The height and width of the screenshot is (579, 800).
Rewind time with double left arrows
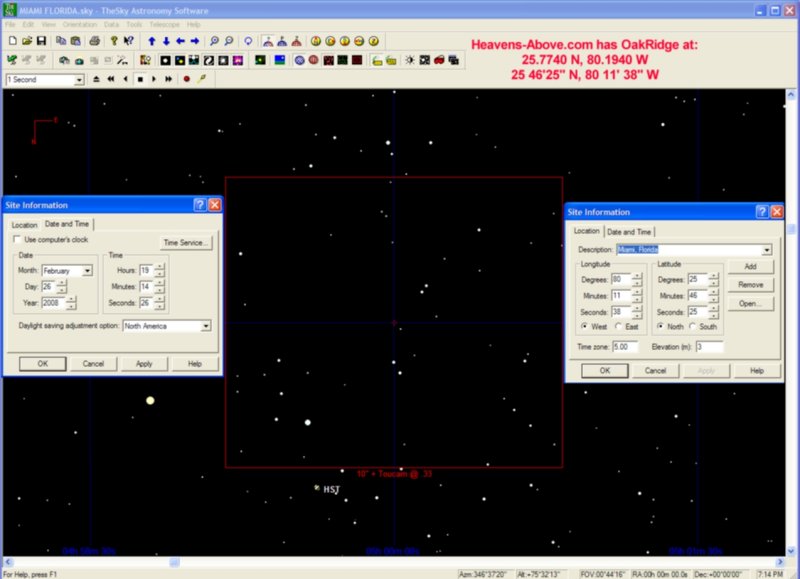(x=111, y=79)
